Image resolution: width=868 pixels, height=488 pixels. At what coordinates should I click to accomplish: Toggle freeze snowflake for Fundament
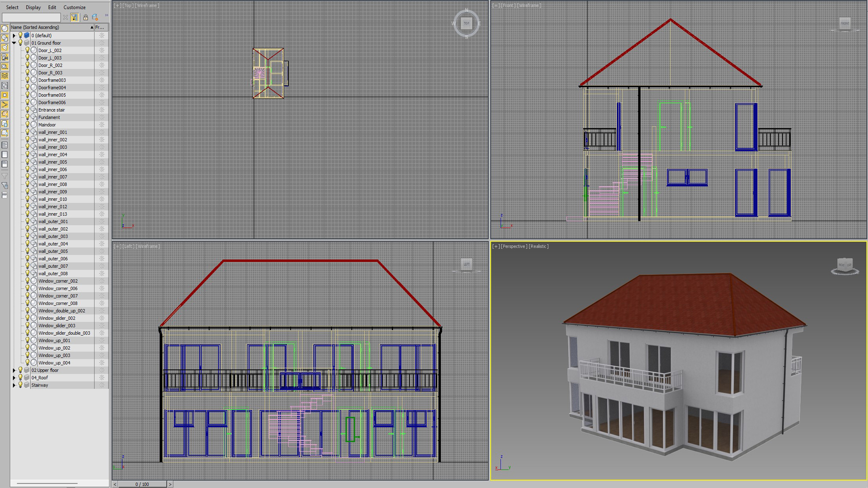pyautogui.click(x=102, y=117)
